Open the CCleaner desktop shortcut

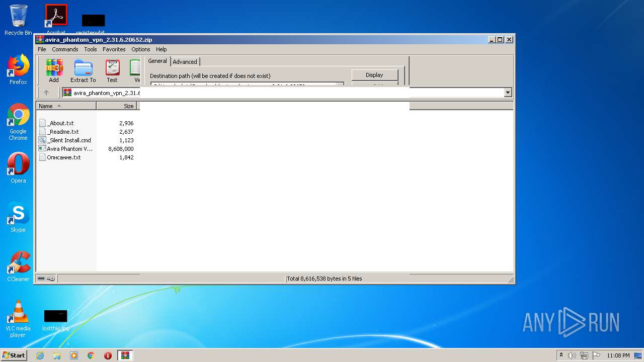coord(18,266)
